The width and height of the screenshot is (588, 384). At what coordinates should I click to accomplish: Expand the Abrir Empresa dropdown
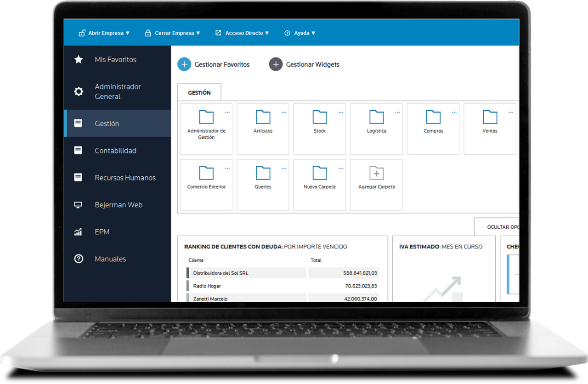click(104, 33)
